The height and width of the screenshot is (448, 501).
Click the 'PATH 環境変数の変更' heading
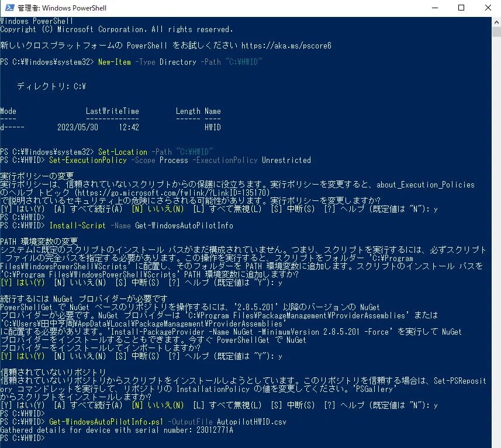[x=39, y=241]
